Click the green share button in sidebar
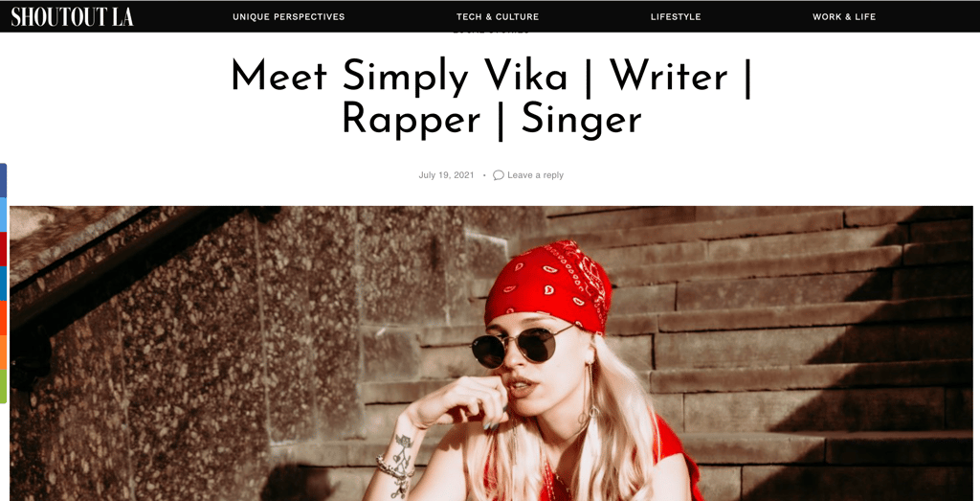Image resolution: width=980 pixels, height=501 pixels. (3, 387)
